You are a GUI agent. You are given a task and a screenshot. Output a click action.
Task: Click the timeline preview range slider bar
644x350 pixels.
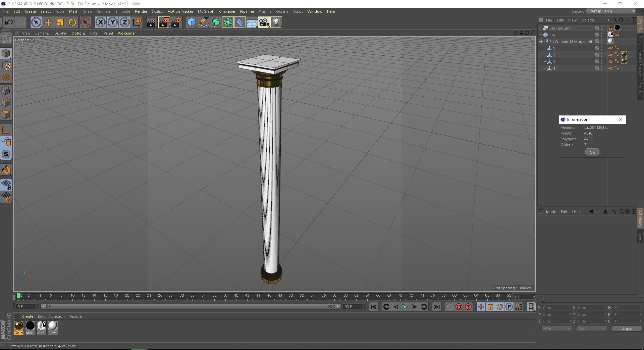pos(191,307)
